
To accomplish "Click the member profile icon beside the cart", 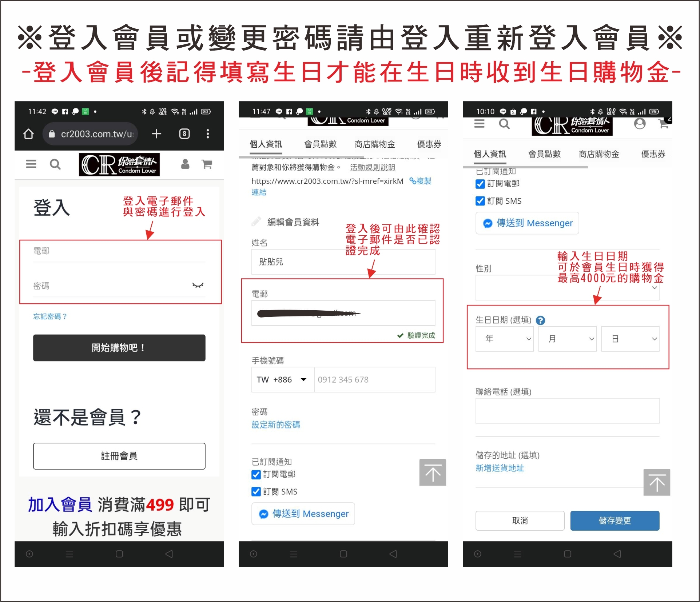I will [x=185, y=164].
